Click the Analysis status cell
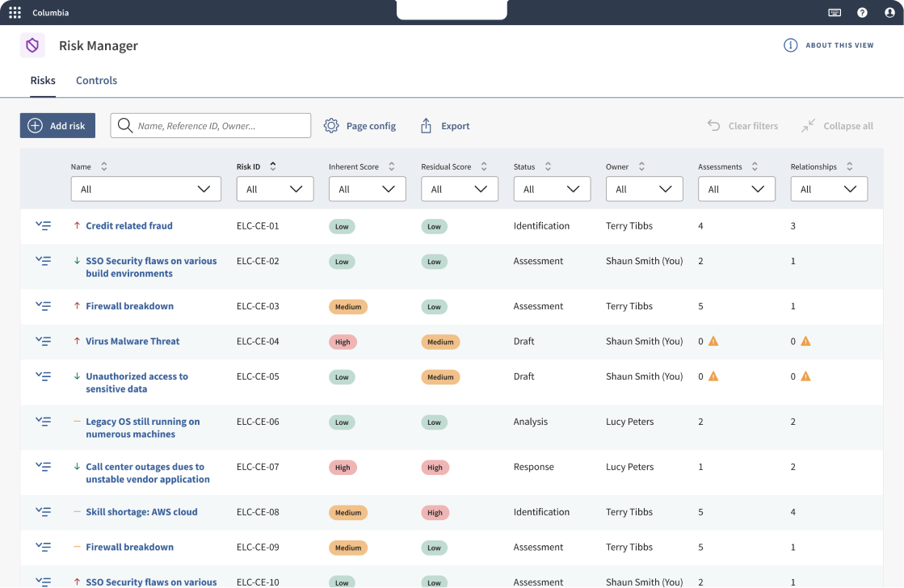This screenshot has width=904, height=588. 531,422
